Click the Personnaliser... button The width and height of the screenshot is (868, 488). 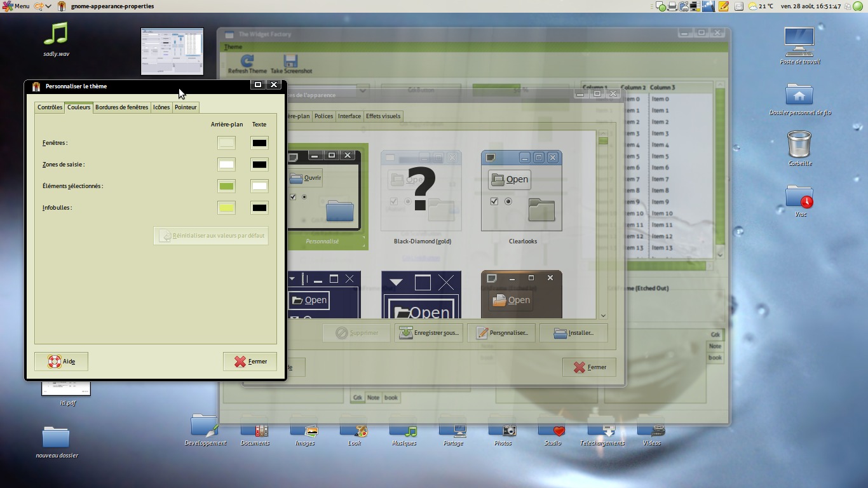point(501,333)
